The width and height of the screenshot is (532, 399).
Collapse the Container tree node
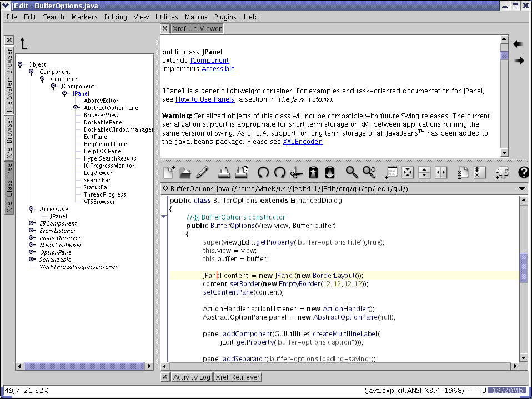(42, 79)
